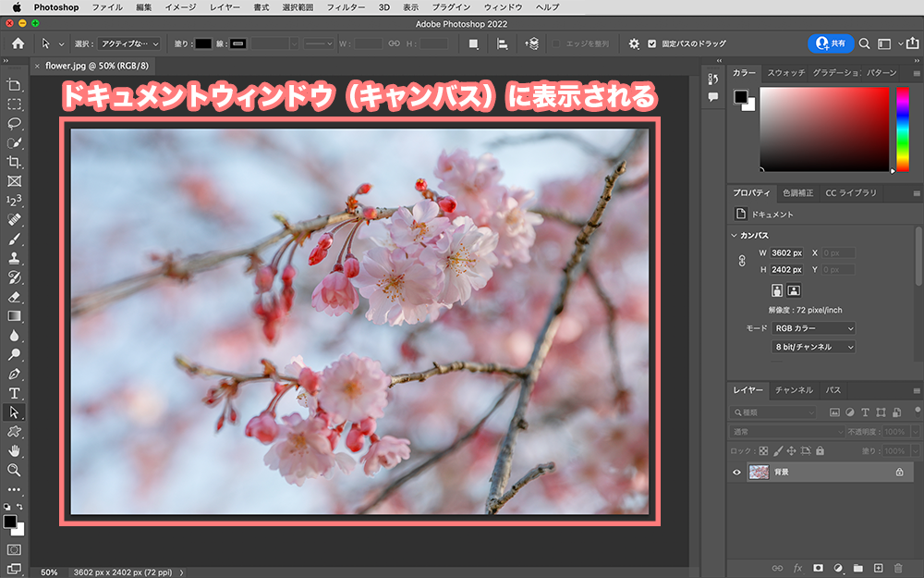Select the Hand tool
Image resolution: width=924 pixels, height=578 pixels.
(x=14, y=450)
